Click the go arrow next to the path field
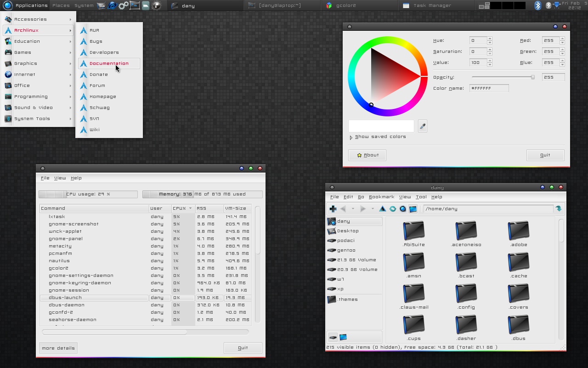 (x=559, y=209)
